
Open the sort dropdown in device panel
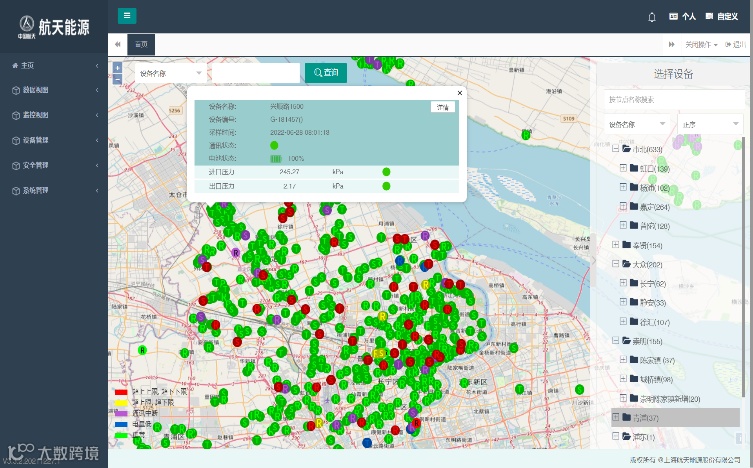tap(709, 124)
